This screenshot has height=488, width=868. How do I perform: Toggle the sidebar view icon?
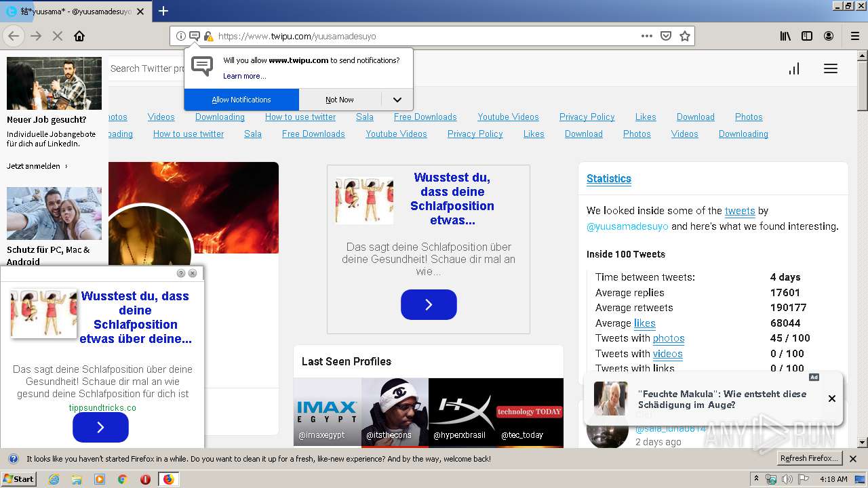click(807, 36)
